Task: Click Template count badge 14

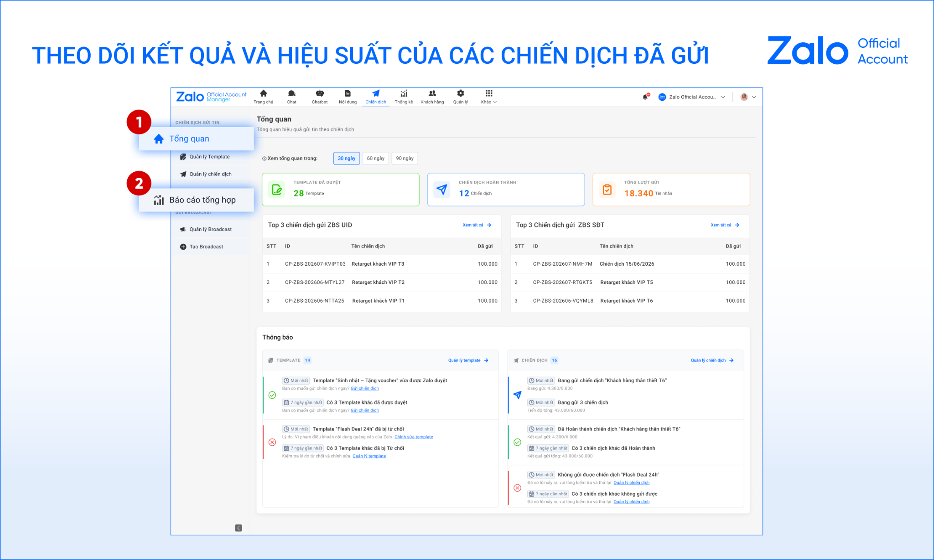Action: coord(307,360)
